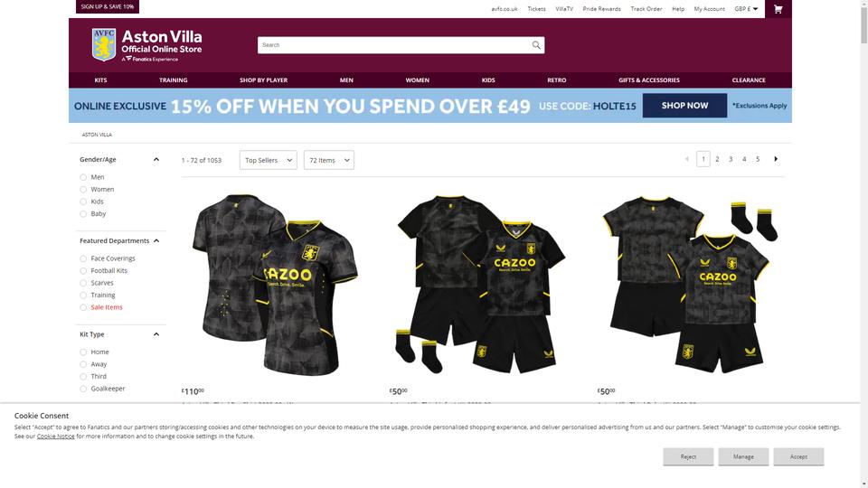
Task: Click the Cookie Notice link
Action: [x=55, y=436]
